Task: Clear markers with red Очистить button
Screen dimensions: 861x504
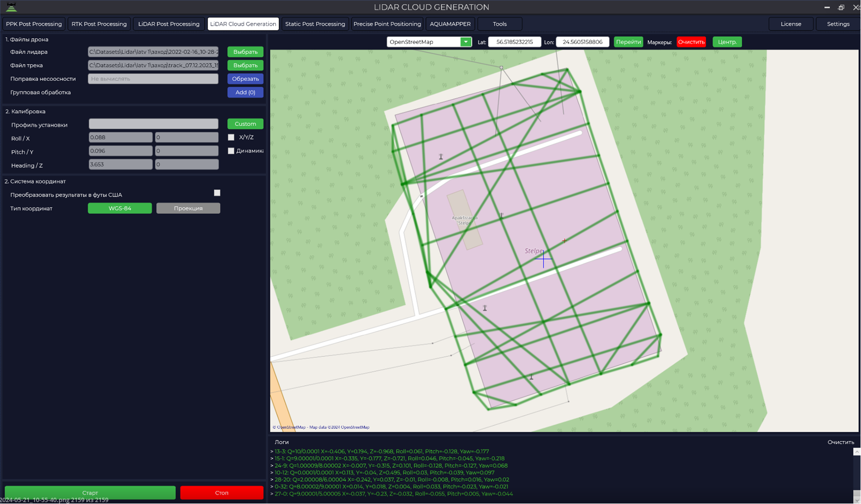Action: coord(691,42)
